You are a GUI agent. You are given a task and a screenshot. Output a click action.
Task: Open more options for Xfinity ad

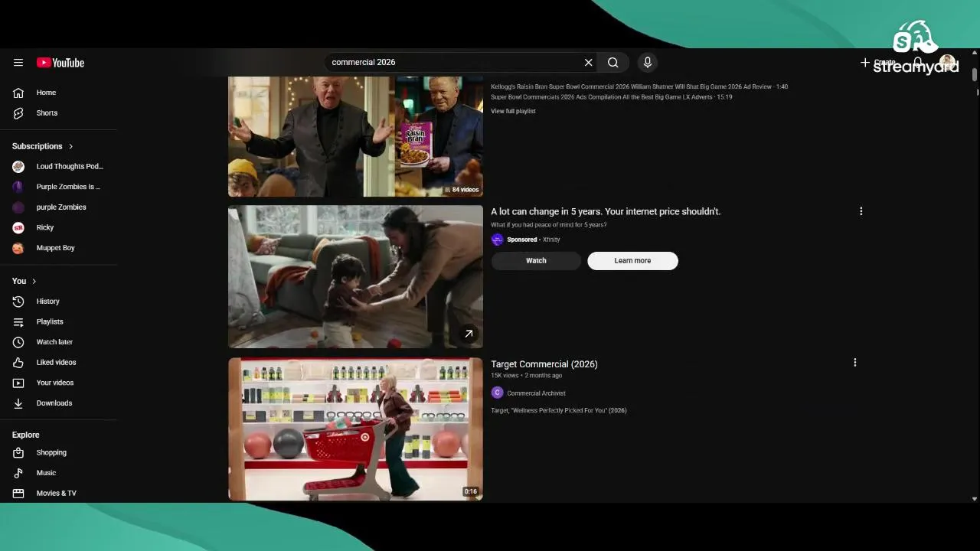861,211
